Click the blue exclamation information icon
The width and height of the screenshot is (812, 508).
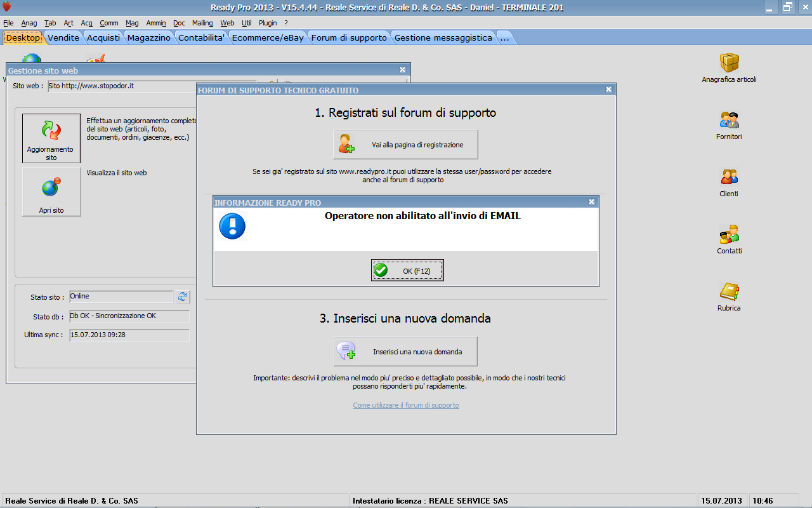click(232, 226)
